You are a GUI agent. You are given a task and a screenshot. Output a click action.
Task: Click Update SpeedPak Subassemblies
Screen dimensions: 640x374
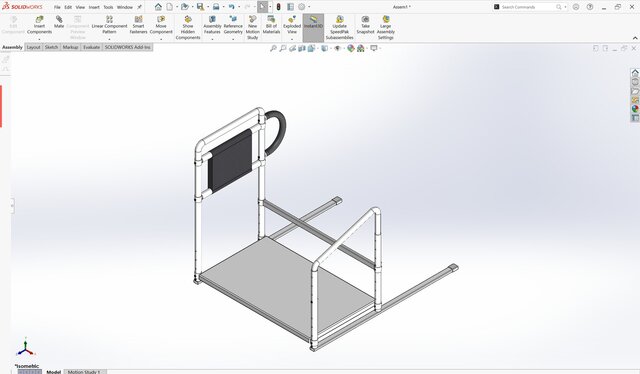point(340,28)
